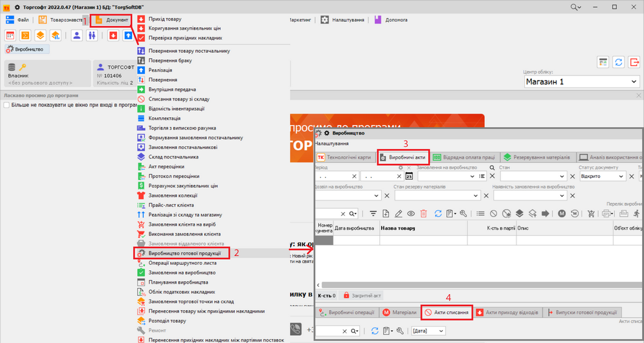
Task: Click the red trash delete icon
Action: [423, 213]
